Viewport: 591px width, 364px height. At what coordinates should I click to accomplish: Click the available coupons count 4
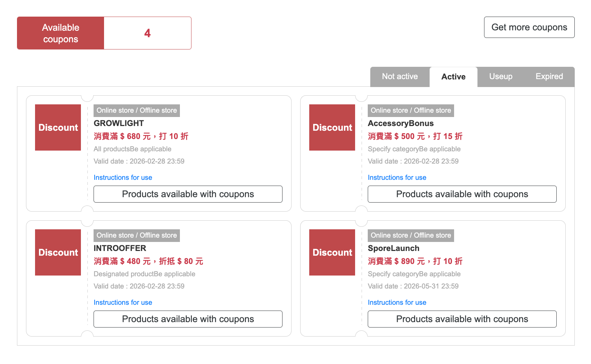click(147, 33)
